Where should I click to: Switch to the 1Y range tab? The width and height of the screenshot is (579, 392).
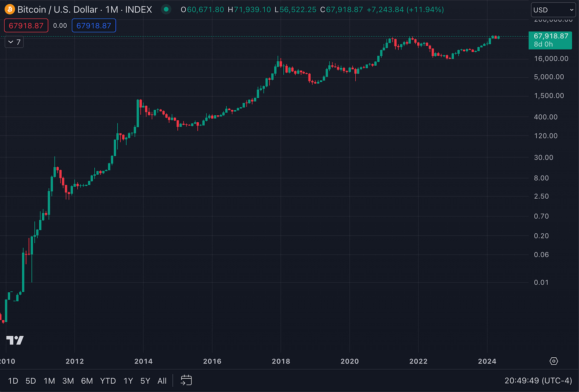tap(128, 380)
